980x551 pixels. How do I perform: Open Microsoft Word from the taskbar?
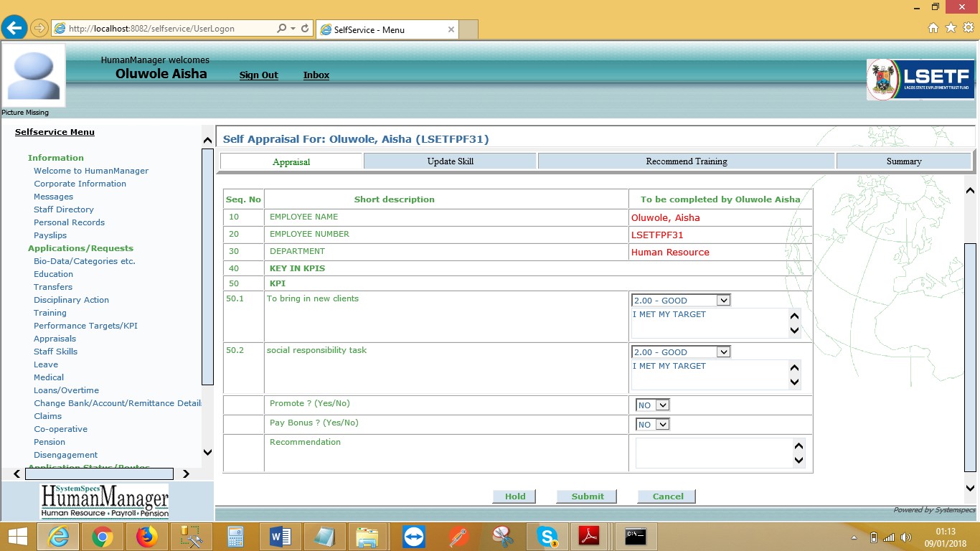pyautogui.click(x=281, y=537)
